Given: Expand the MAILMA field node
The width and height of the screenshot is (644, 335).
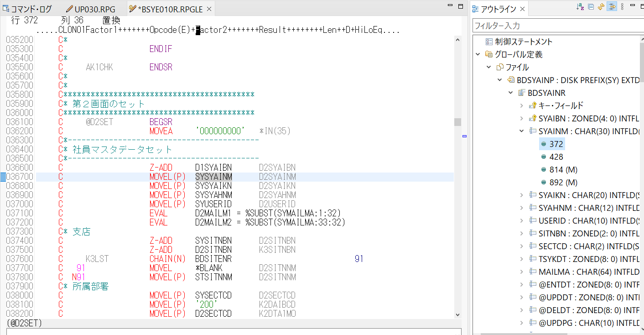Looking at the screenshot, I should click(x=521, y=272).
